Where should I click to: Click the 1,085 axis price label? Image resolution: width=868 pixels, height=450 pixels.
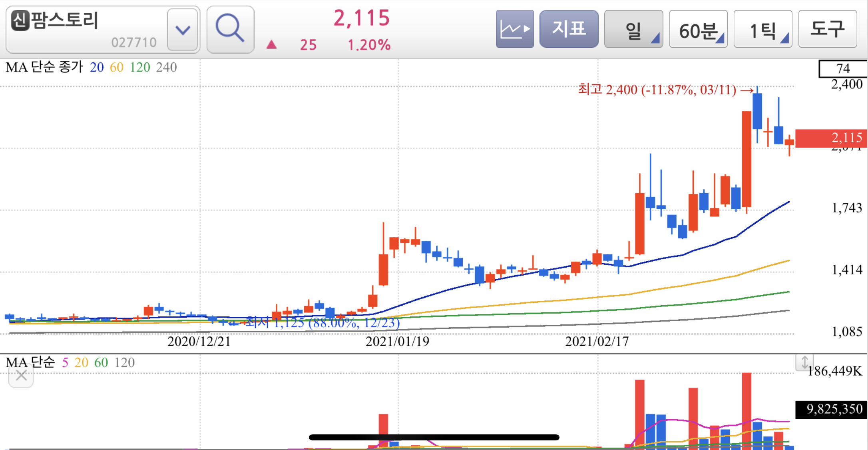click(x=847, y=332)
